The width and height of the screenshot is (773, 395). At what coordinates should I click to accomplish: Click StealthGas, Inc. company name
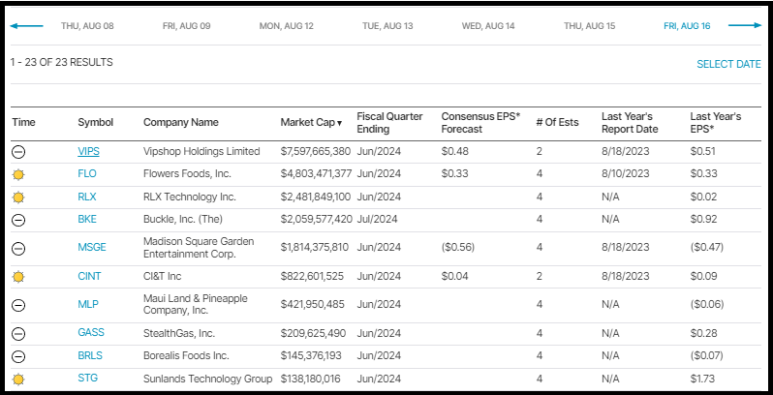click(x=179, y=333)
